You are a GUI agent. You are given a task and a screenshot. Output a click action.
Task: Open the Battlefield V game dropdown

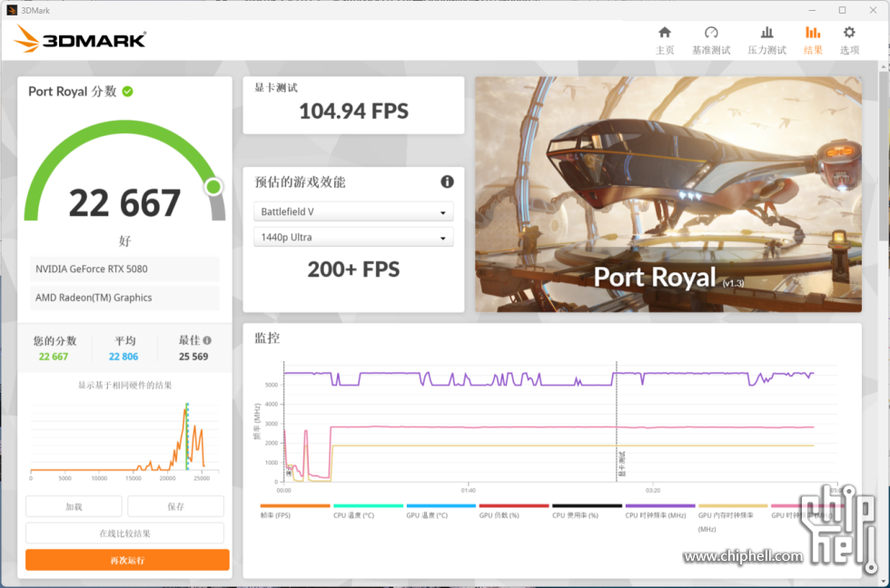[x=353, y=211]
